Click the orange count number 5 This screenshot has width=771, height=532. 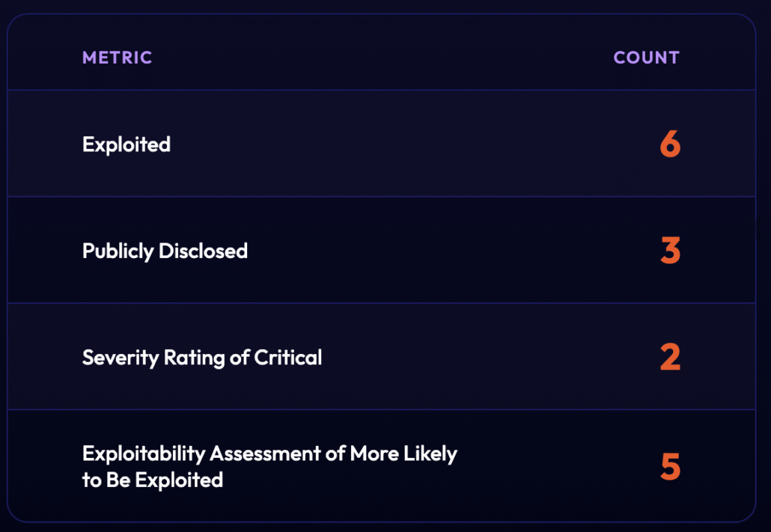pyautogui.click(x=670, y=466)
